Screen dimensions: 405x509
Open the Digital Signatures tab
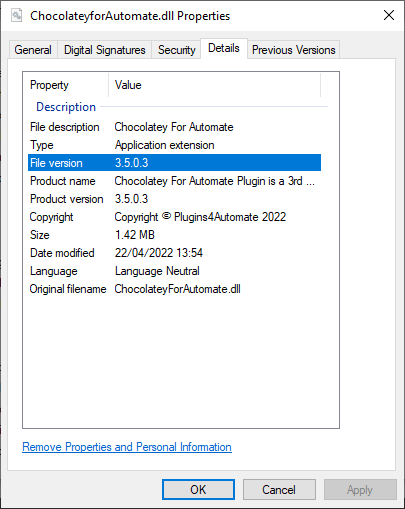pos(105,50)
